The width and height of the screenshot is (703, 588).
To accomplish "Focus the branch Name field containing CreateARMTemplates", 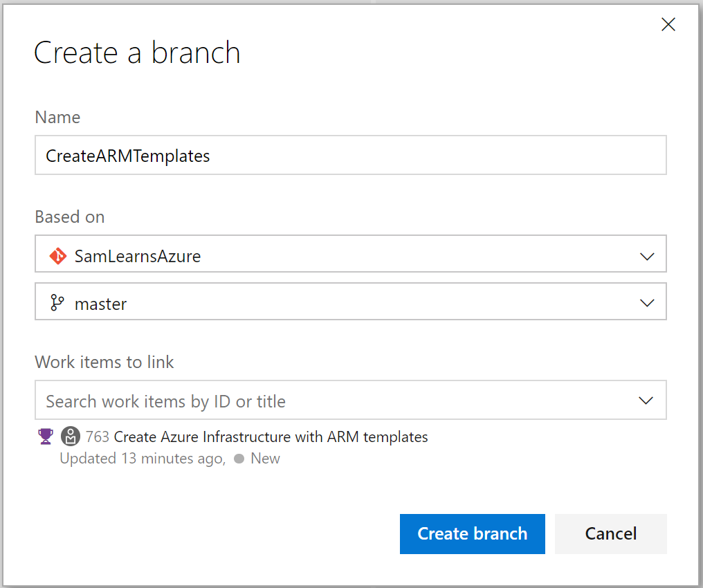I will point(350,156).
